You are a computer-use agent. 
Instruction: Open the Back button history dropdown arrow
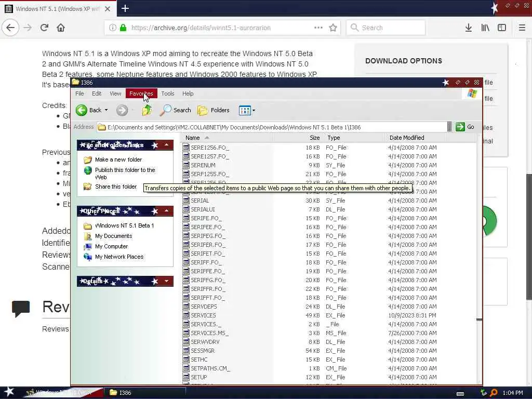106,110
